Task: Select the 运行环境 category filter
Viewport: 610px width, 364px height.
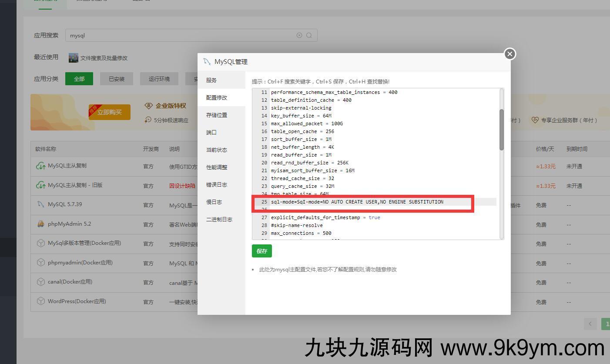Action: (159, 79)
